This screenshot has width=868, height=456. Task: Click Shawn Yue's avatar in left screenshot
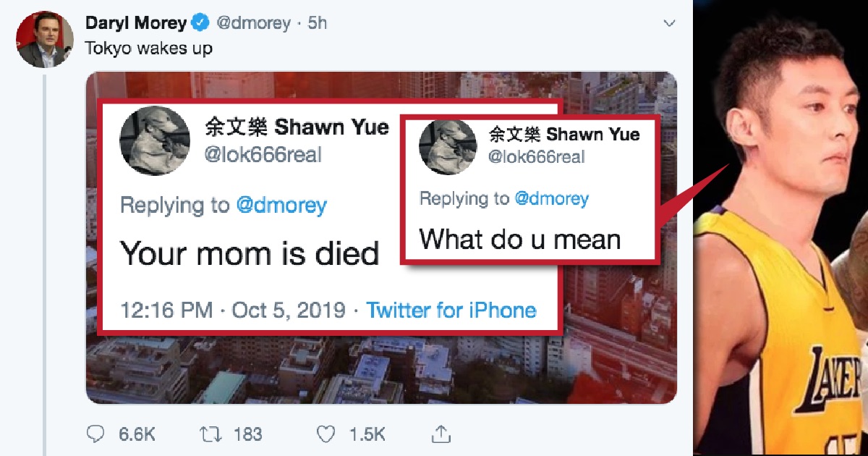[153, 140]
